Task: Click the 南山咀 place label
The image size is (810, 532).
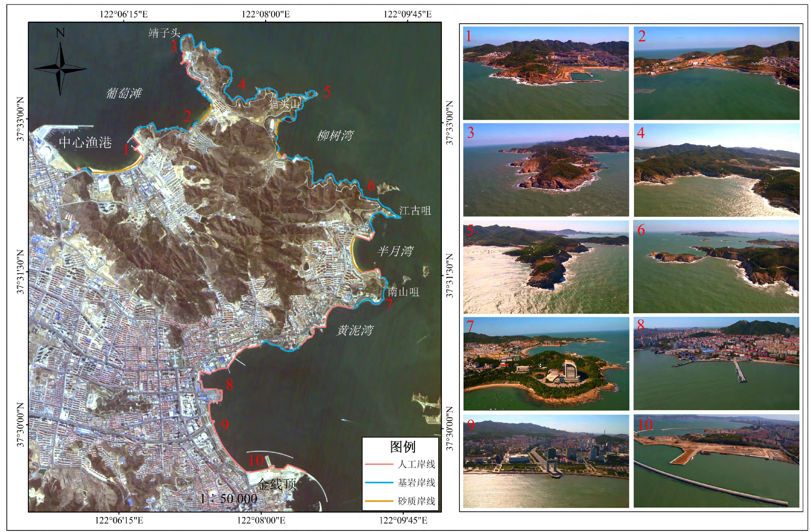Action: (x=403, y=292)
